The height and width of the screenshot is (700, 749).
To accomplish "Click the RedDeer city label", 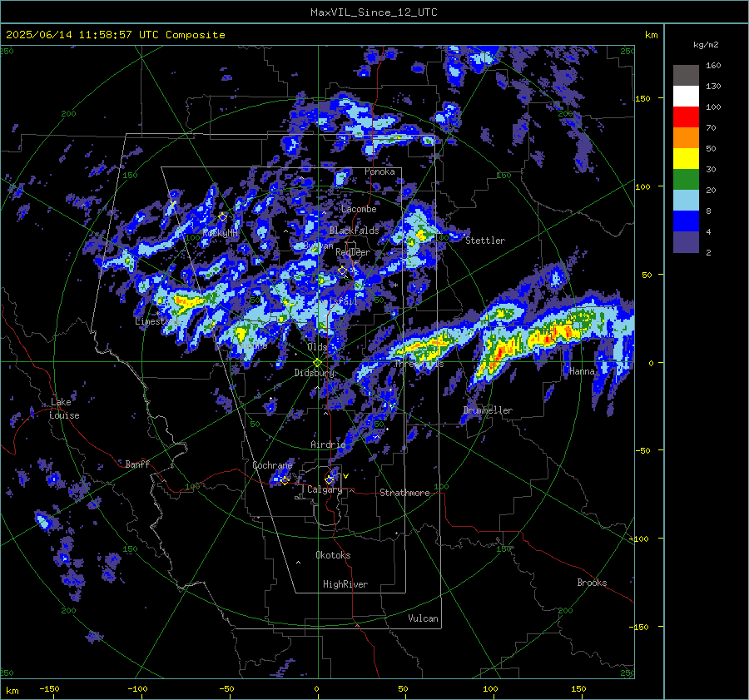I will pos(353,252).
